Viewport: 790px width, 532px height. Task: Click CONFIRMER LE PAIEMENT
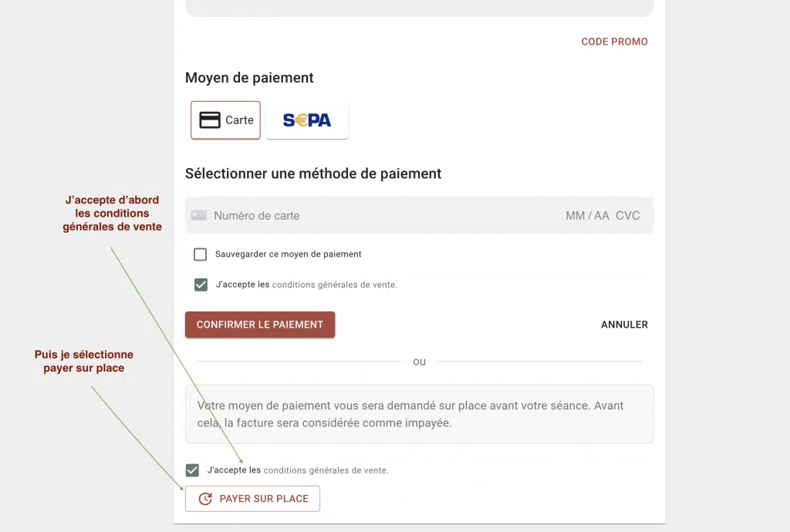coord(260,325)
